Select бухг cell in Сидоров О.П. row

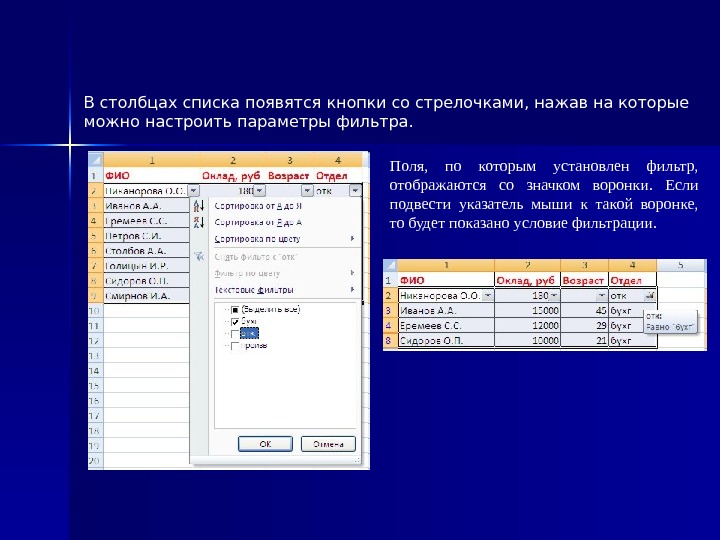point(633,341)
